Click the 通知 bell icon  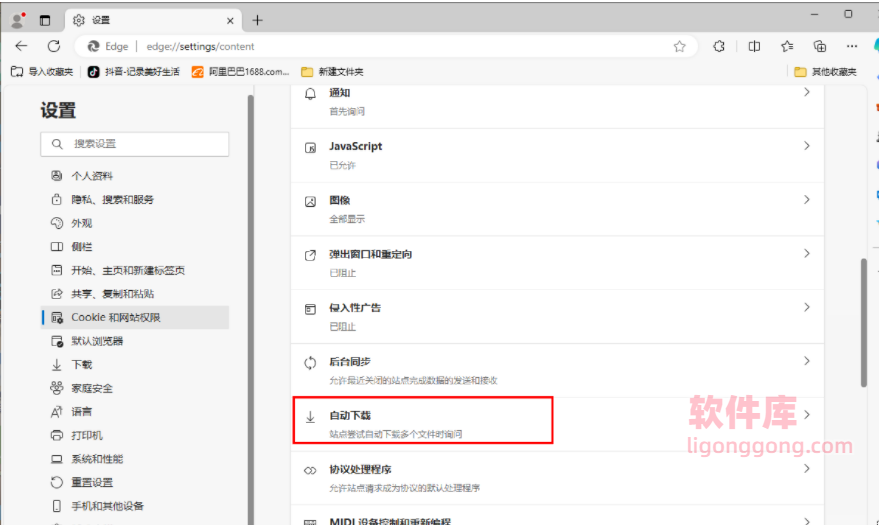pos(310,94)
